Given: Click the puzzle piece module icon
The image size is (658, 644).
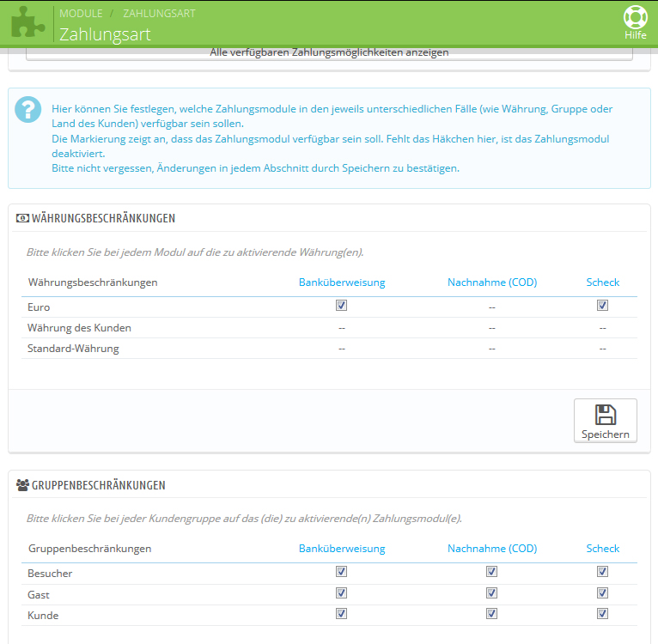Looking at the screenshot, I should coord(27,22).
